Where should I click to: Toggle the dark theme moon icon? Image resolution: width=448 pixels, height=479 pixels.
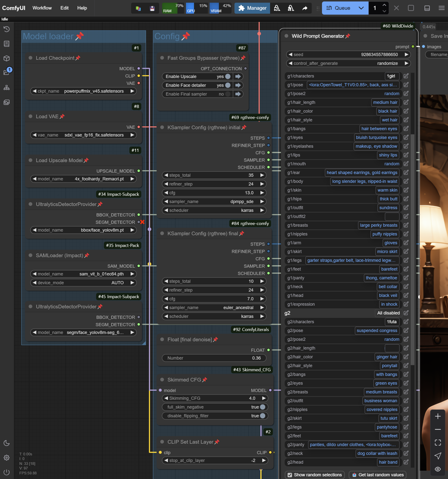(x=7, y=443)
